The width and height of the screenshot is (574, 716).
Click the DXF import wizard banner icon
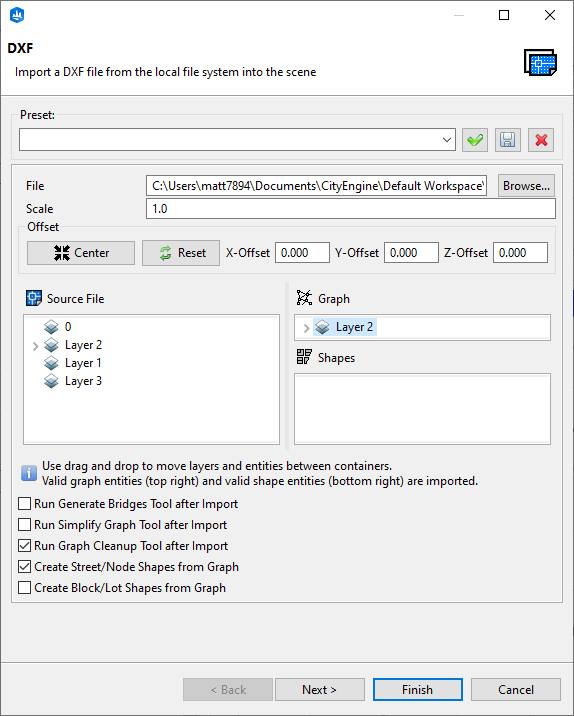(x=540, y=63)
